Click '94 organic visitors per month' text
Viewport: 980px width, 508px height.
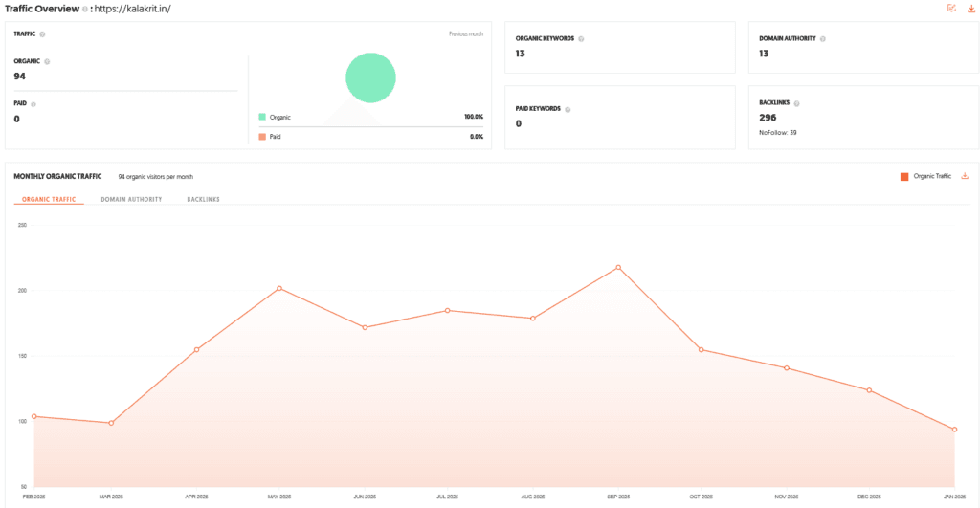tap(156, 177)
